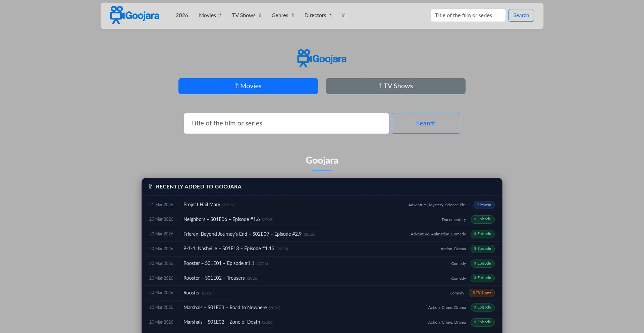The image size is (644, 333).
Task: Click the TV Show badge on Rooster row
Action: 482,293
